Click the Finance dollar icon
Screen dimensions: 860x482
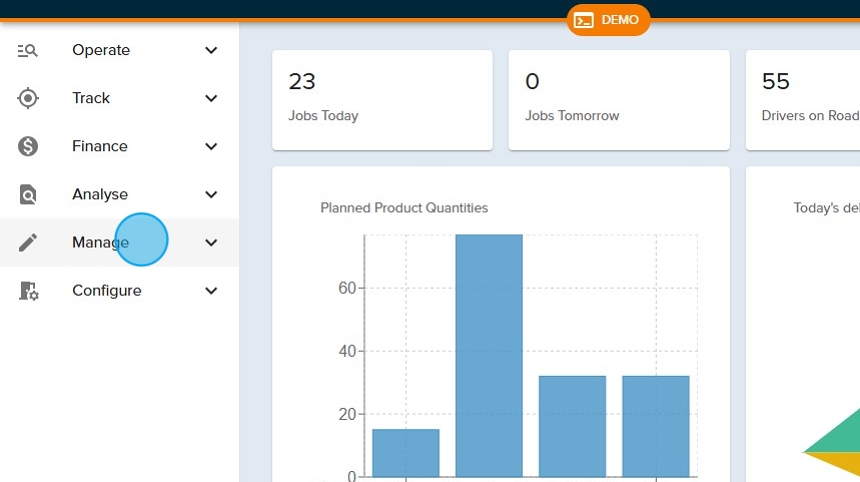pos(28,146)
